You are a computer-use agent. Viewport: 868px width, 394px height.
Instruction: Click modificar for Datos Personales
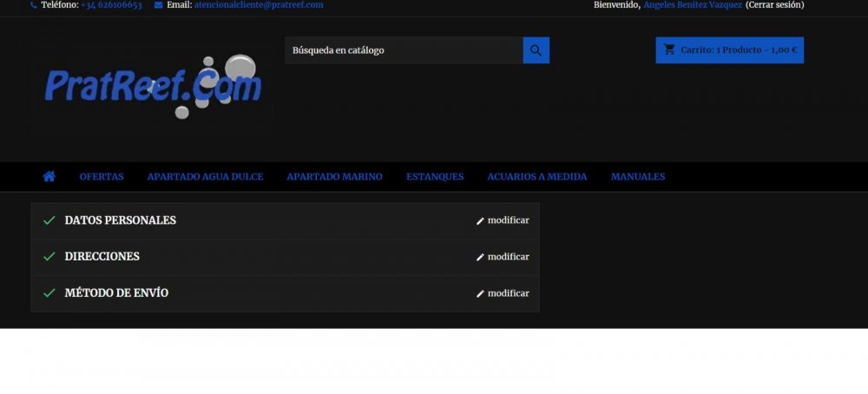503,220
